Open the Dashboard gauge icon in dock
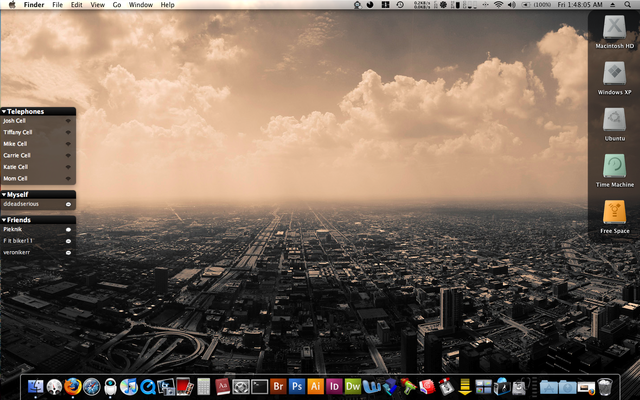The width and height of the screenshot is (640, 400). 54,386
